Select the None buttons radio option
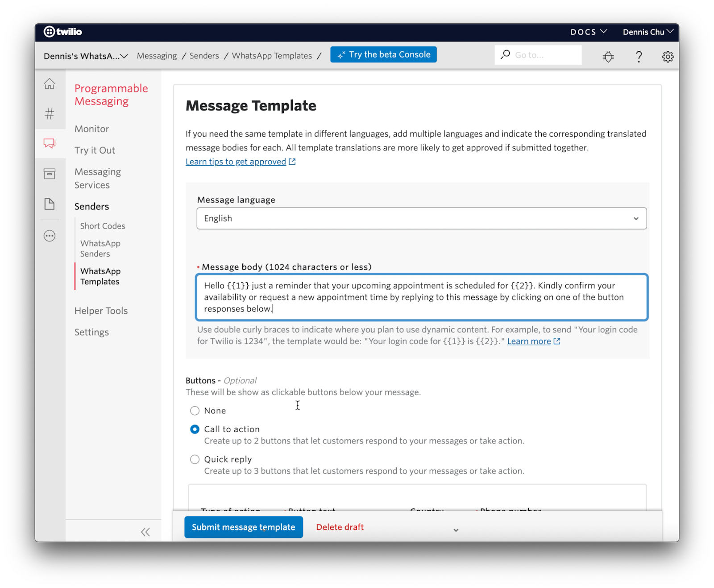The height and width of the screenshot is (588, 714). point(195,411)
